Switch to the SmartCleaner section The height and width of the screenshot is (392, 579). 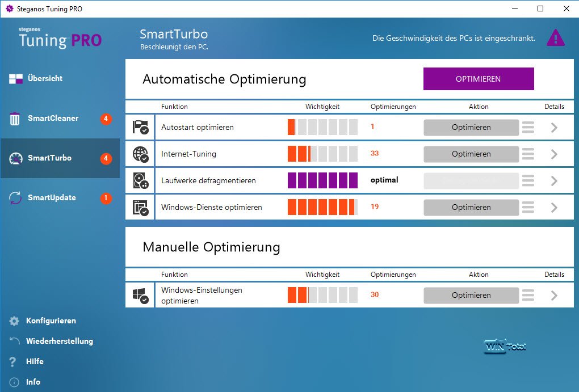60,119
